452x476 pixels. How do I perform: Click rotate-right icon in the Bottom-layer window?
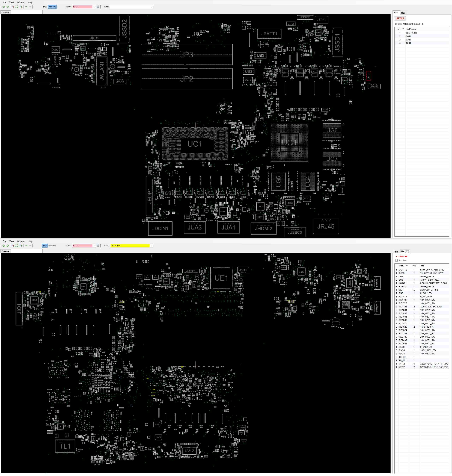click(x=7, y=7)
